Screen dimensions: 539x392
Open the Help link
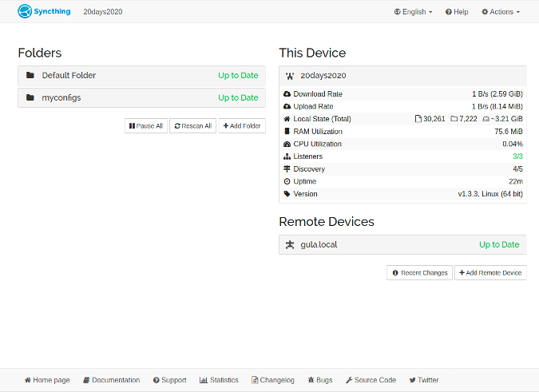coord(457,12)
